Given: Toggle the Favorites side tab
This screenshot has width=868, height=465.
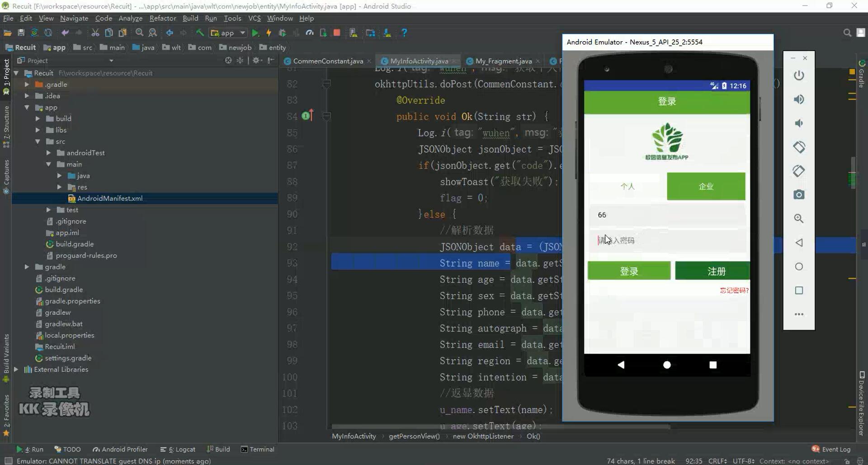Looking at the screenshot, I should pyautogui.click(x=6, y=415).
